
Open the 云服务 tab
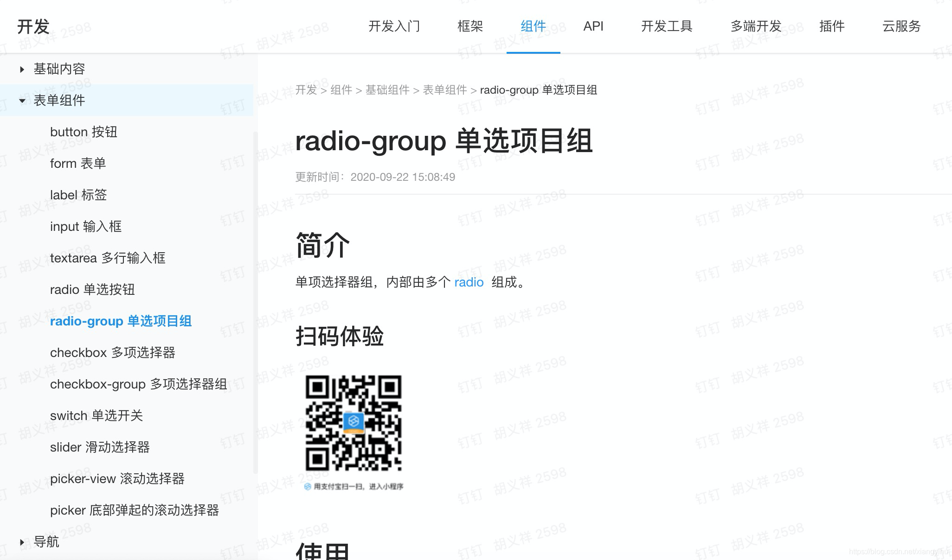click(x=901, y=26)
